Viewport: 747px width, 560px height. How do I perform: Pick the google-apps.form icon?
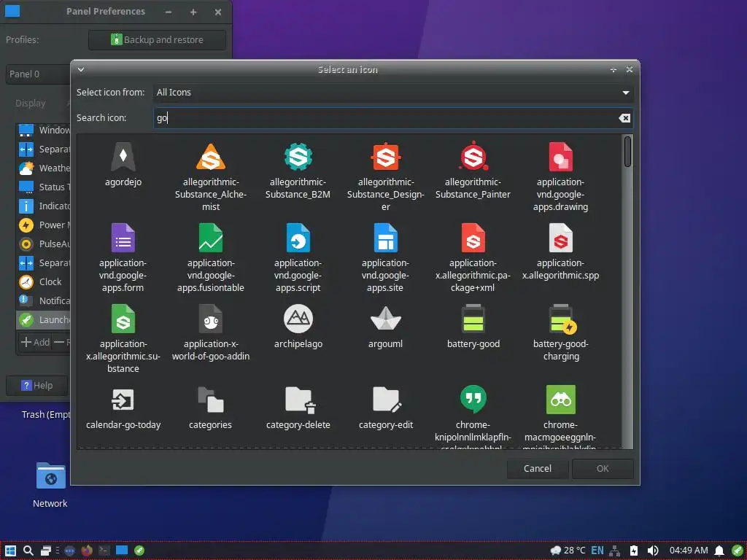[123, 257]
